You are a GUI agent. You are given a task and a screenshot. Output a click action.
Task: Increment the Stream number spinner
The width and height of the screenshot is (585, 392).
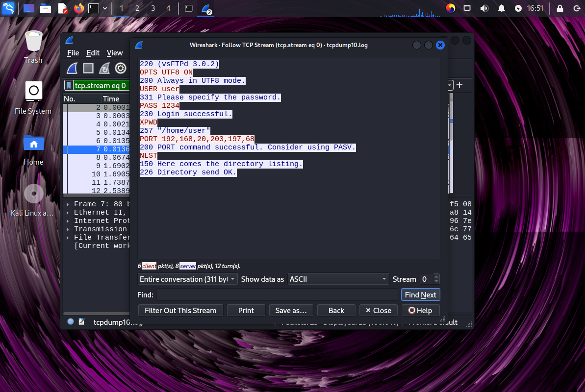pos(436,276)
